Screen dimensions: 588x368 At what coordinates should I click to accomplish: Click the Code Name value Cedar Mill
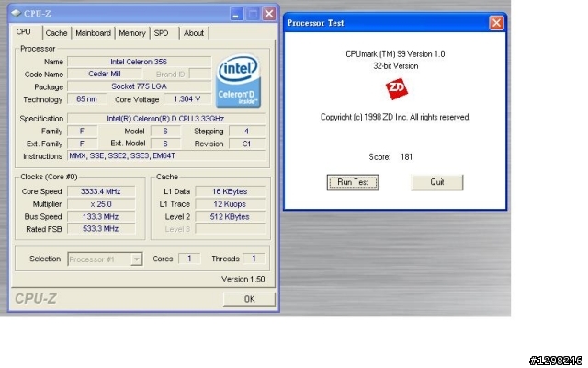105,74
